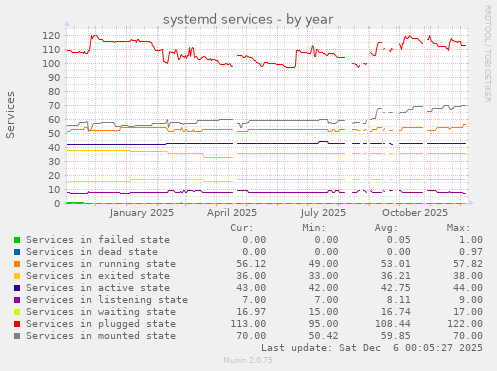Screen dimensions: 497x371
Task: Click the red plugged state legend swatch
Action: pos(17,324)
